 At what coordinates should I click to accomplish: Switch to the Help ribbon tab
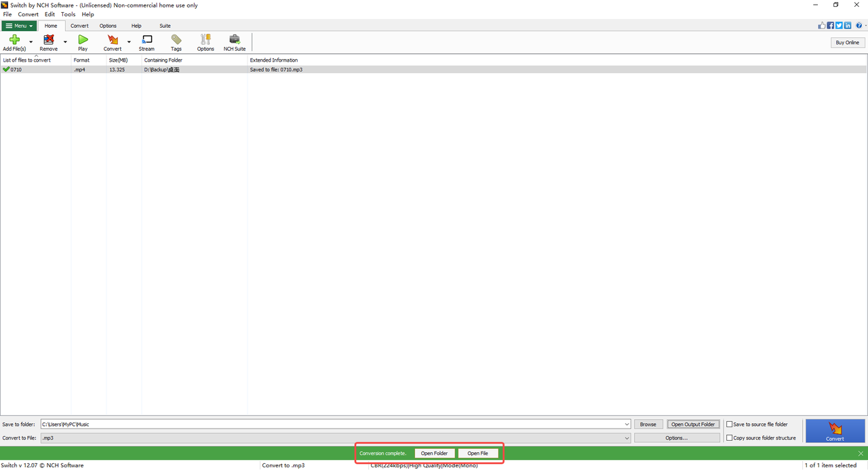point(136,26)
